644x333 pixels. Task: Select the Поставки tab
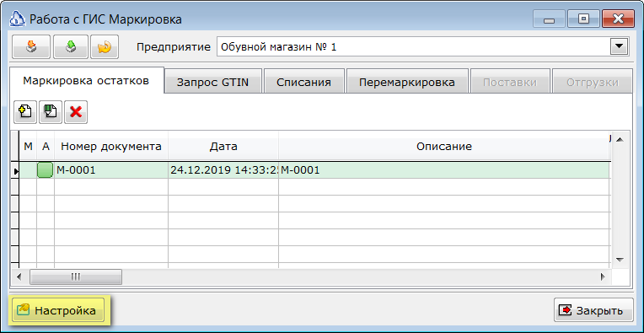tap(510, 82)
